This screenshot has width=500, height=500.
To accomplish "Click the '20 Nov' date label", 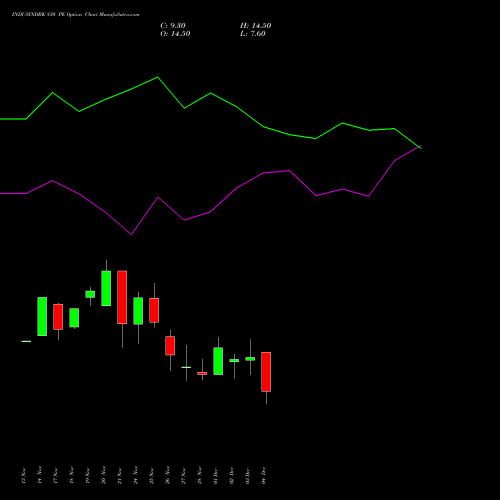I will [x=104, y=475].
